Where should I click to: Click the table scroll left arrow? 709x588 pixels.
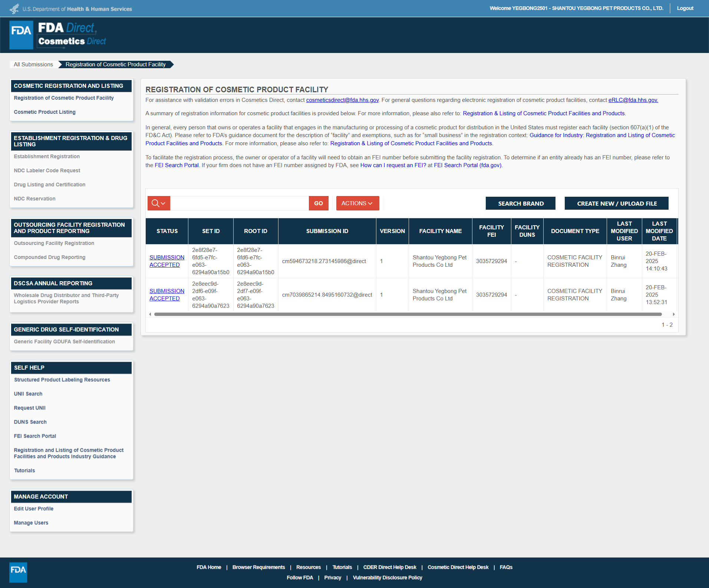(150, 314)
